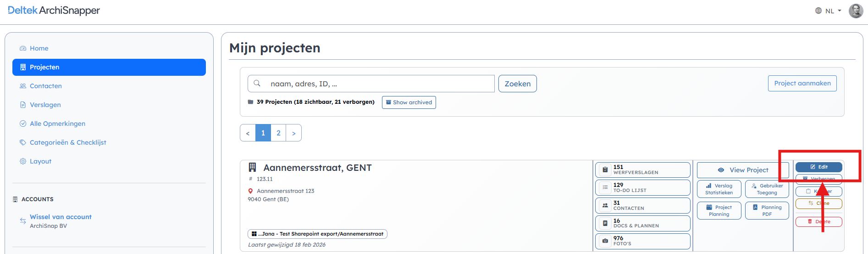The image size is (868, 254).
Task: Go to the previous page arrow
Action: 248,133
